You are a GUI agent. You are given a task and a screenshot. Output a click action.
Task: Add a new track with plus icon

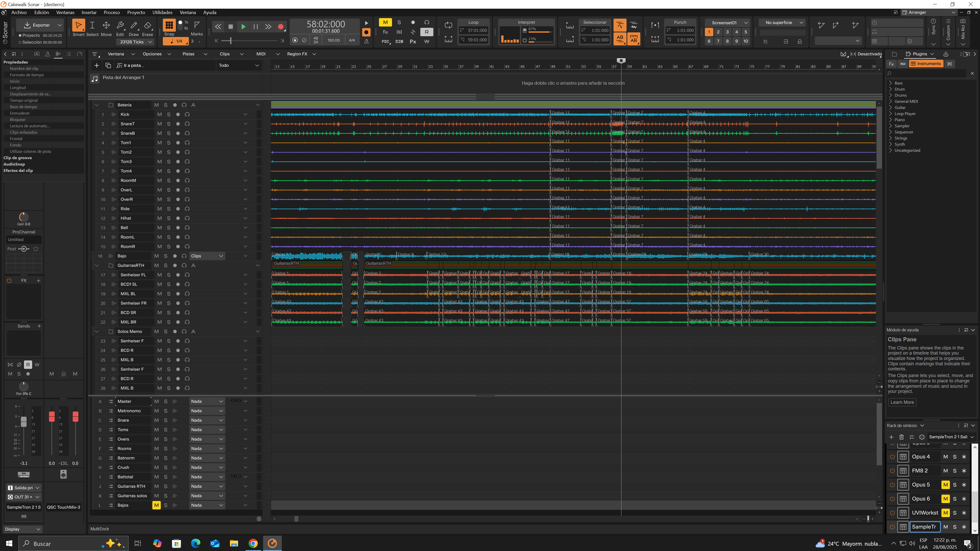[97, 65]
